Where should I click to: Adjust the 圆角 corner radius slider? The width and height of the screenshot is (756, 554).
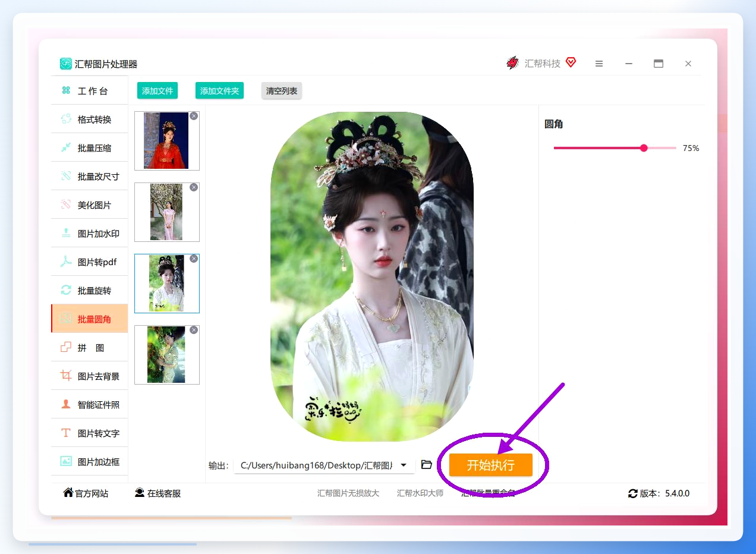pyautogui.click(x=615, y=148)
